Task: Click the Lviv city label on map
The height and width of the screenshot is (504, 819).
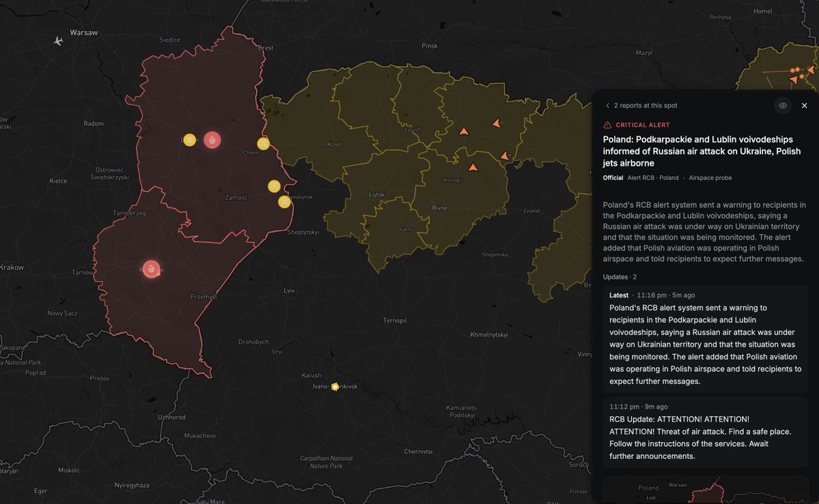Action: 289,291
